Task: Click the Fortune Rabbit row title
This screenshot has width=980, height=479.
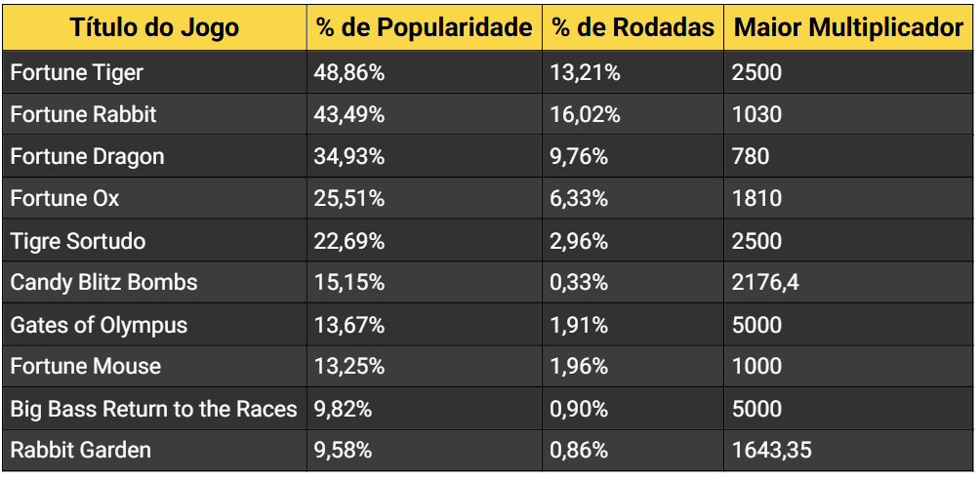Action: [x=83, y=115]
